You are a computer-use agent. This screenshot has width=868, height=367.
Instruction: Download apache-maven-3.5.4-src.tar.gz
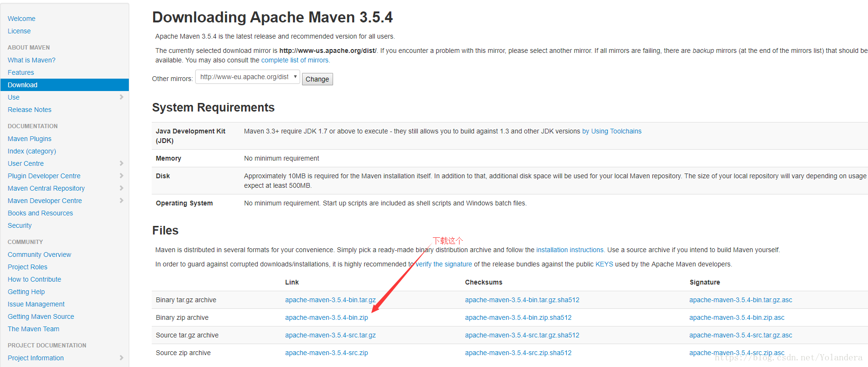coord(330,335)
